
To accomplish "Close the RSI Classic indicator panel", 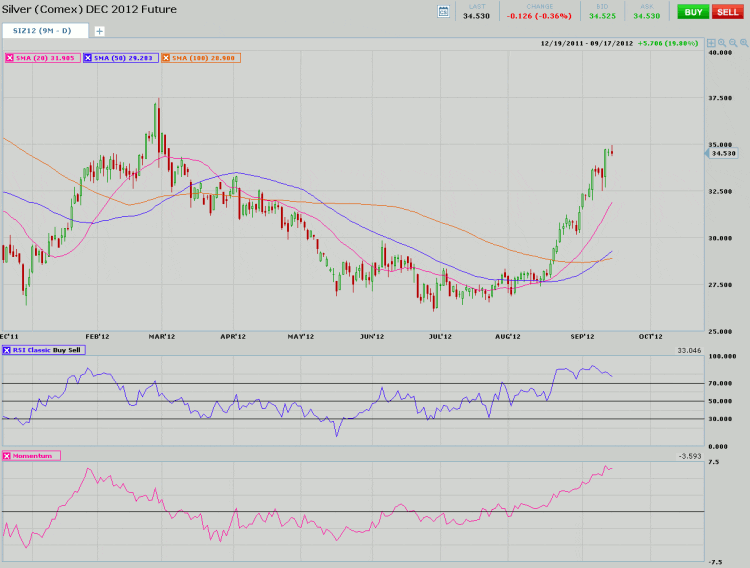I will coord(10,350).
